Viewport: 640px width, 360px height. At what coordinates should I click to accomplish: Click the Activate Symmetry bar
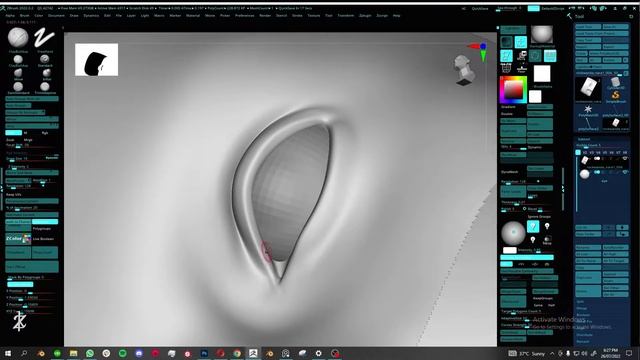pyautogui.click(x=527, y=257)
